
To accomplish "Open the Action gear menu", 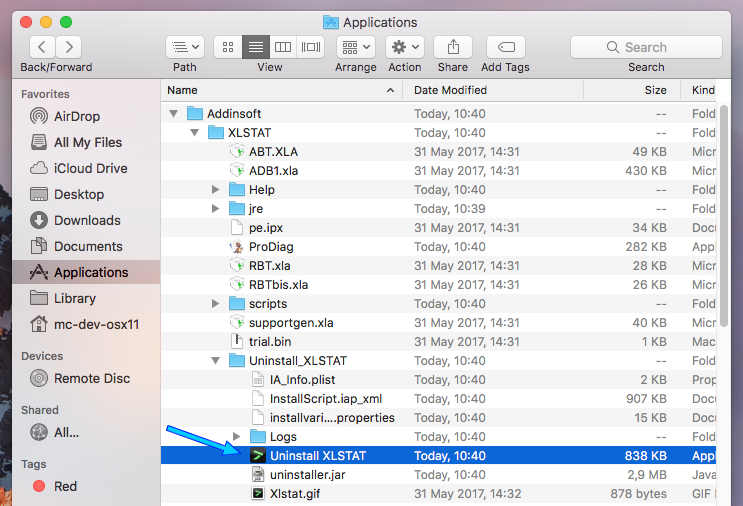I will click(405, 47).
